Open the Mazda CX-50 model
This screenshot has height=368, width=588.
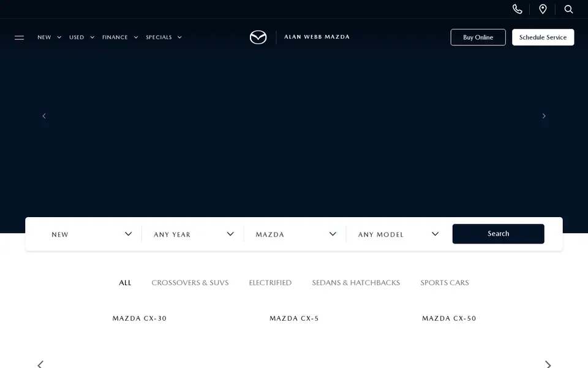(449, 318)
